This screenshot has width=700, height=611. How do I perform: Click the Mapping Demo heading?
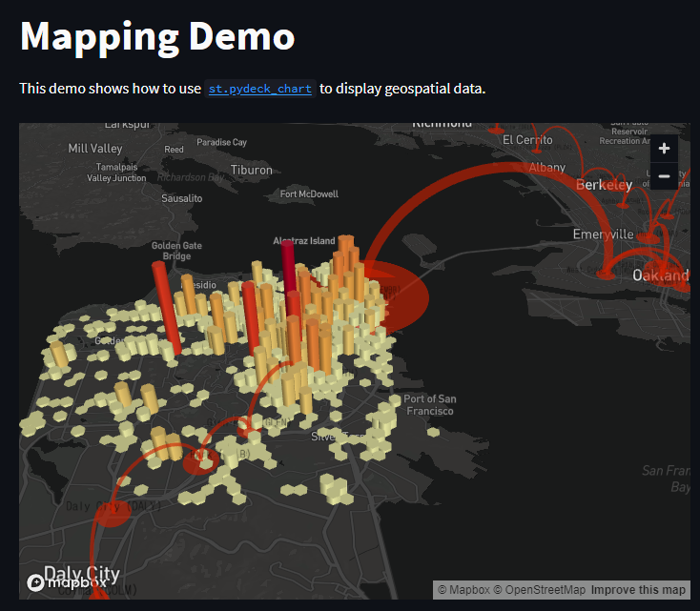tap(157, 36)
